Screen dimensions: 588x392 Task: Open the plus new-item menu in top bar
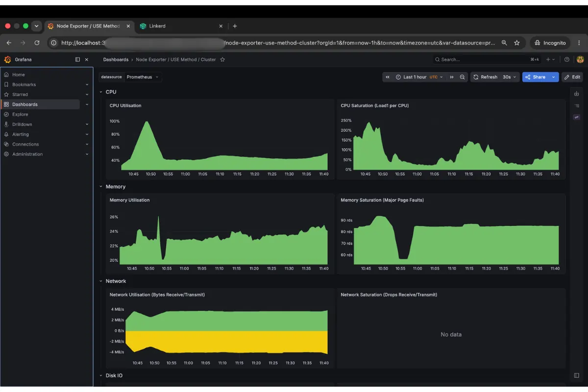click(x=550, y=59)
